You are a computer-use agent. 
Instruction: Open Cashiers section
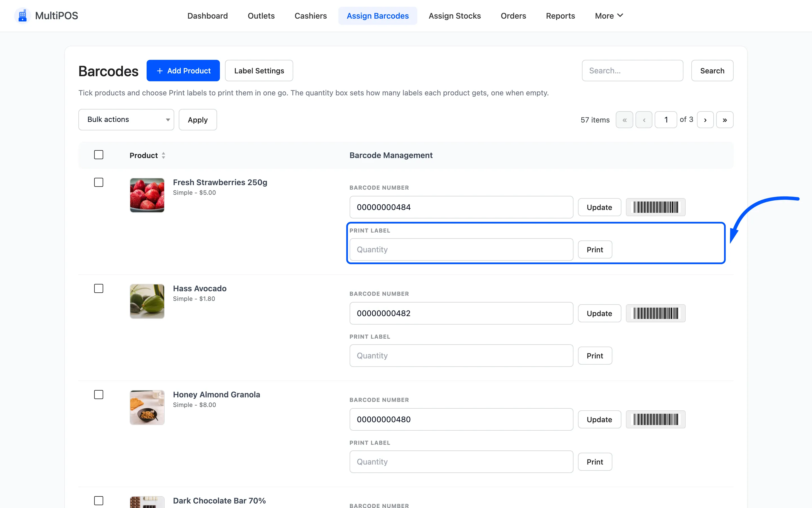pyautogui.click(x=310, y=16)
